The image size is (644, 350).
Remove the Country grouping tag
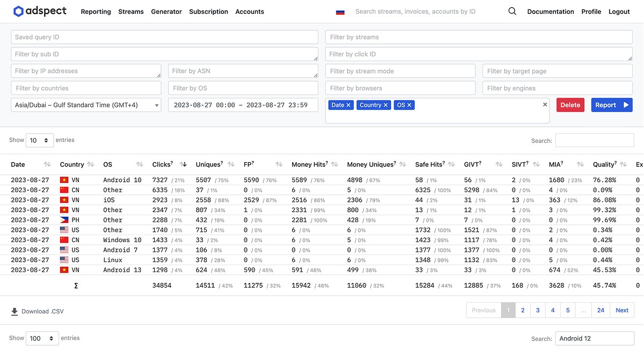coord(385,105)
